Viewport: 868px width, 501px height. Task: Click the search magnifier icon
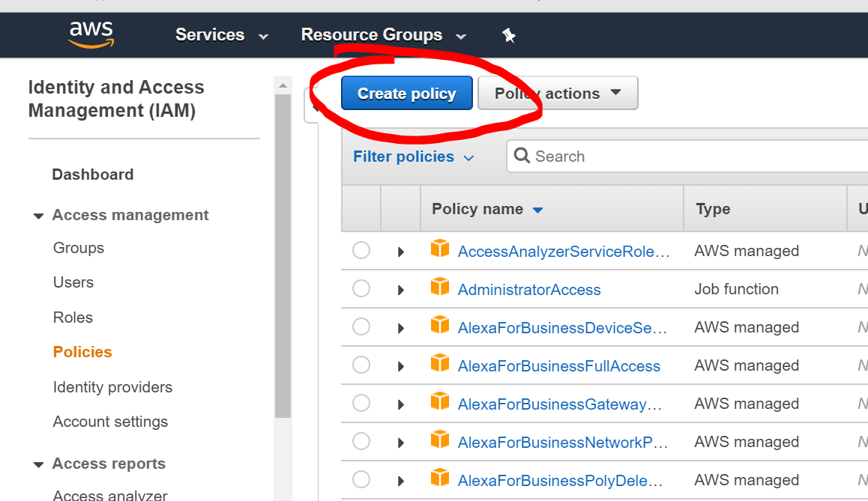point(522,157)
